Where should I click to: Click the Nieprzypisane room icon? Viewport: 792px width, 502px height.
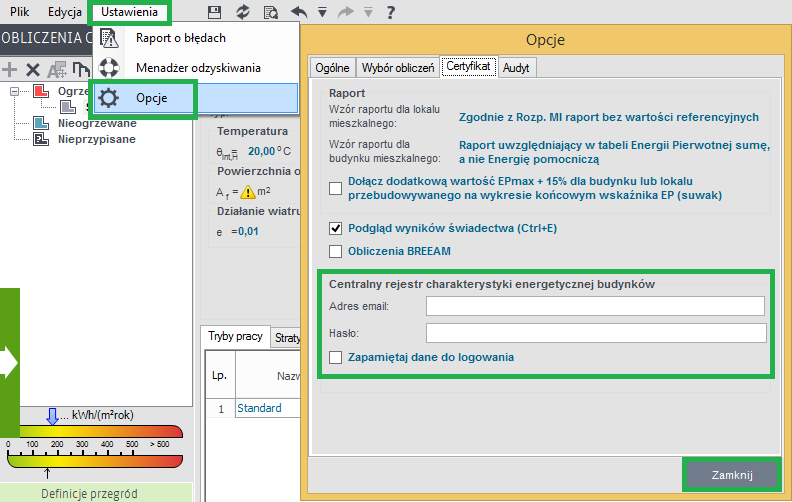click(x=41, y=139)
